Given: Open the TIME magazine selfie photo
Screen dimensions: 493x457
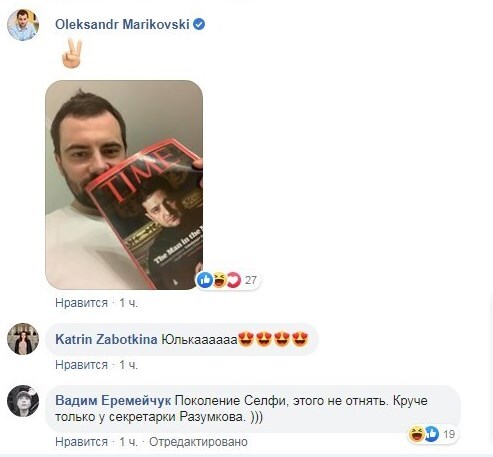Looking at the screenshot, I should pos(124,185).
